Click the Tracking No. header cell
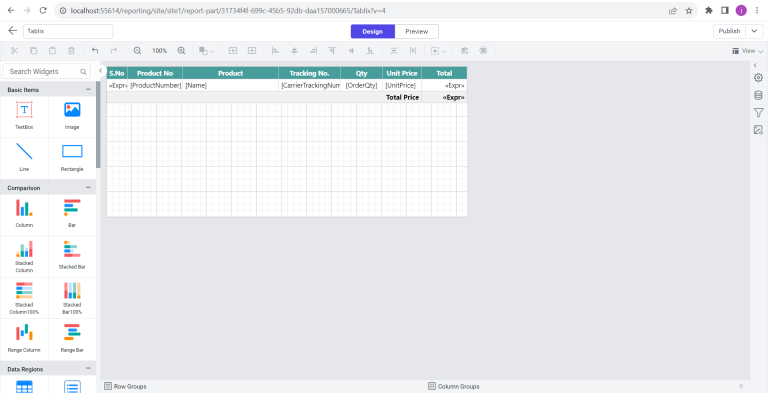768x393 pixels. (310, 73)
